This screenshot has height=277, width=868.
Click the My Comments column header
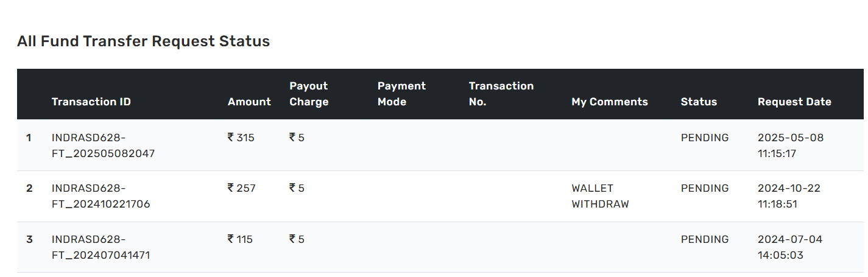click(609, 102)
